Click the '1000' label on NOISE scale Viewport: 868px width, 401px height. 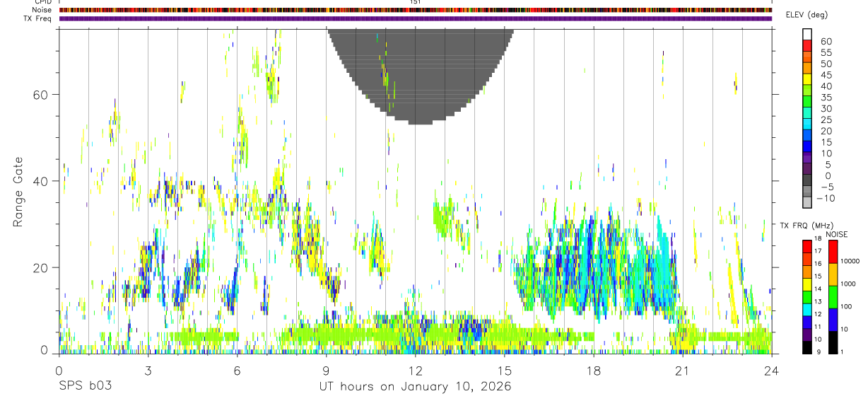click(x=848, y=284)
